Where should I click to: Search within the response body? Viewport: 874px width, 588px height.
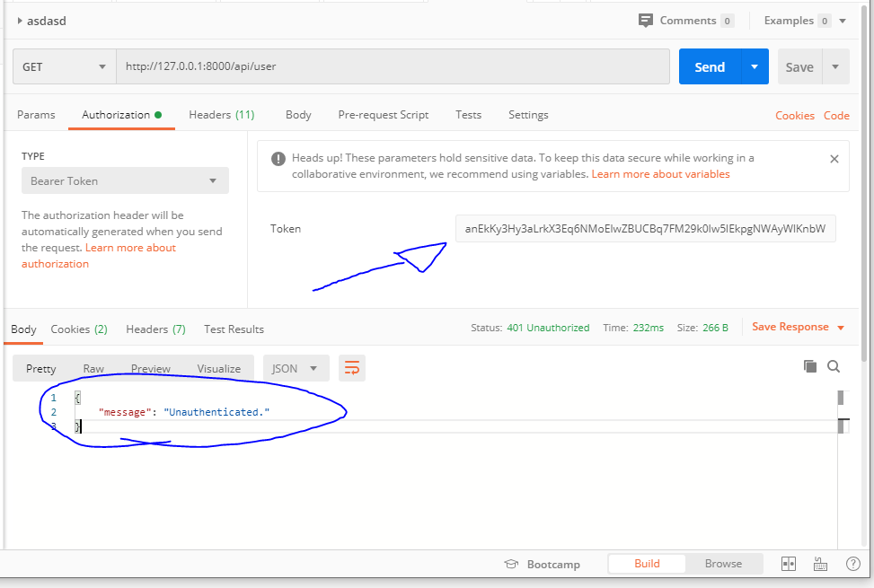point(833,365)
